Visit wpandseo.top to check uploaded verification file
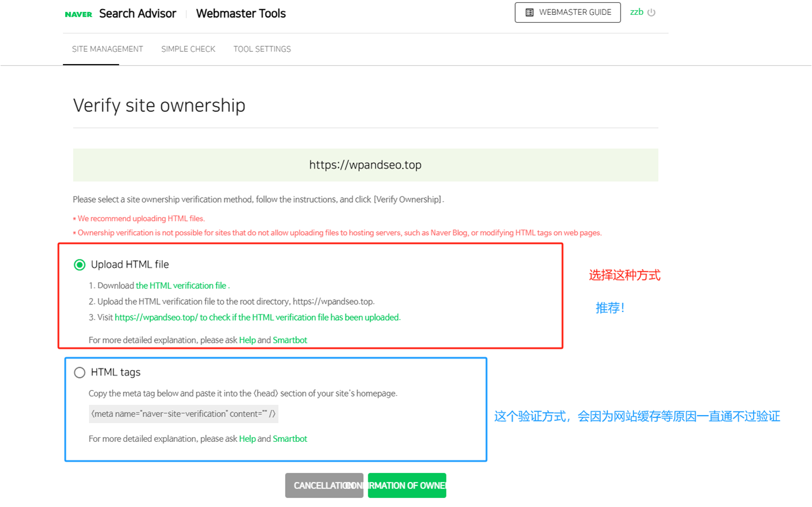This screenshot has height=507, width=812. pos(258,317)
